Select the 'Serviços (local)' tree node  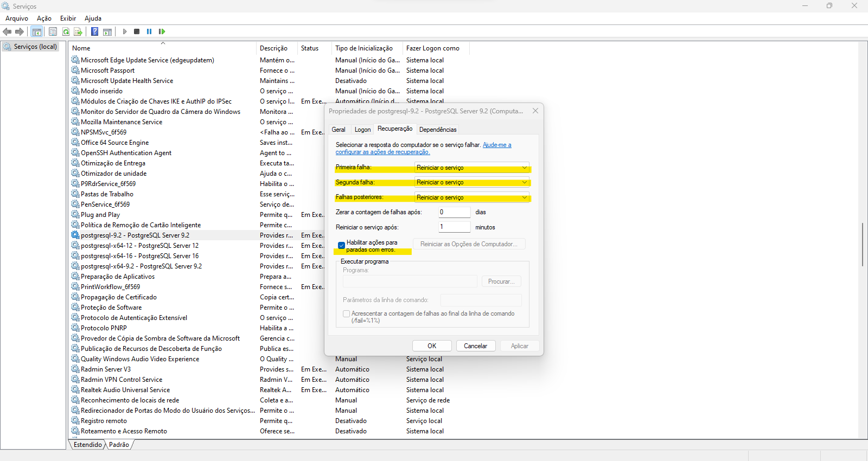tap(35, 47)
